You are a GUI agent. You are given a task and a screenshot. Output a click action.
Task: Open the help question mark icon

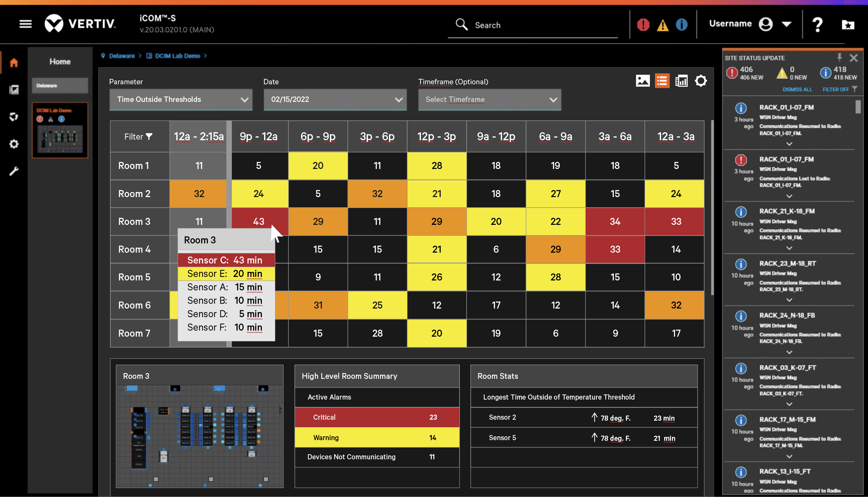(817, 25)
